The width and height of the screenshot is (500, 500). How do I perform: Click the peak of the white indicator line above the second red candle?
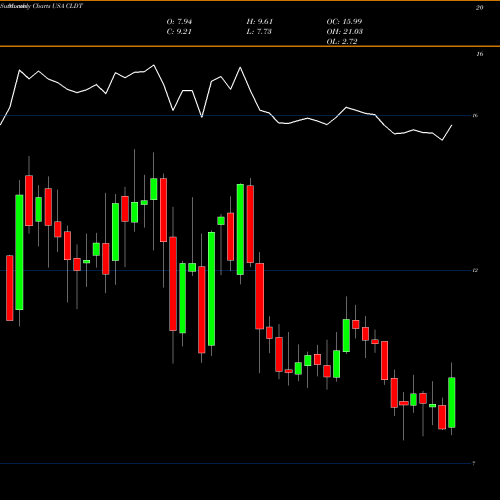pos(19,70)
